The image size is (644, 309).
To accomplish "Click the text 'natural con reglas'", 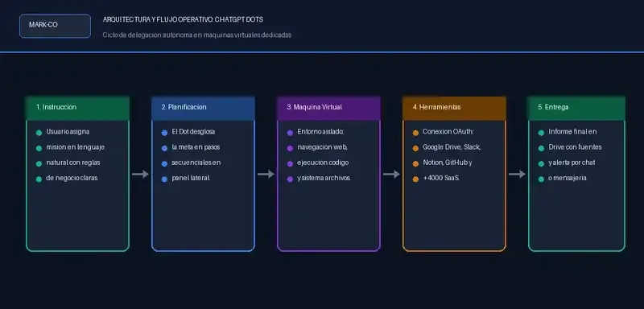I will pyautogui.click(x=73, y=163).
